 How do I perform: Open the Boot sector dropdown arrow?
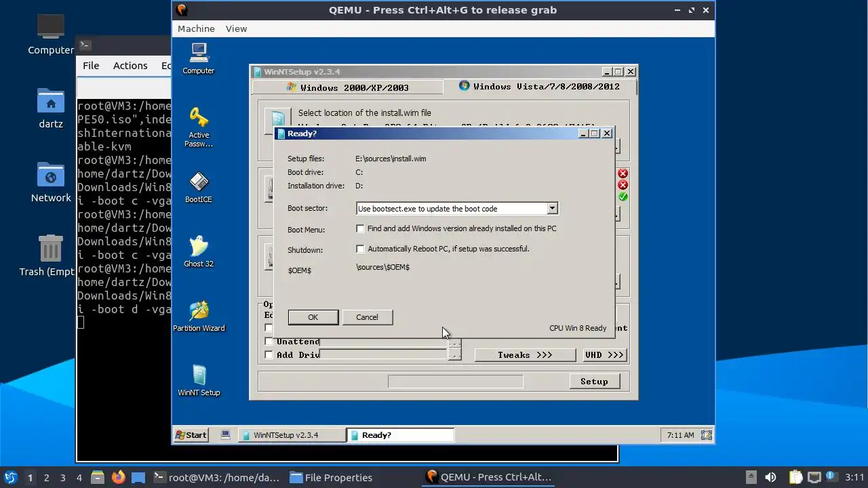tap(552, 209)
